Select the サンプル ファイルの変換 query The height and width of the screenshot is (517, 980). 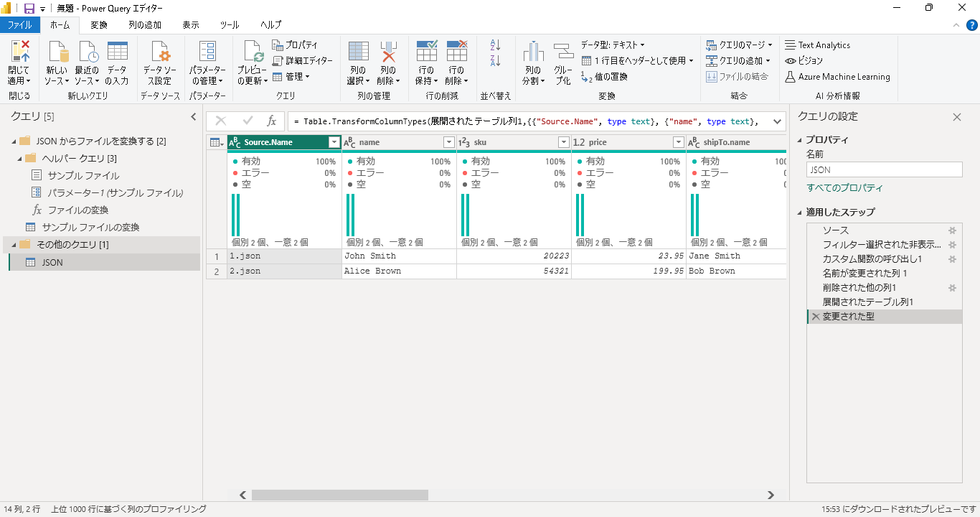[90, 228]
